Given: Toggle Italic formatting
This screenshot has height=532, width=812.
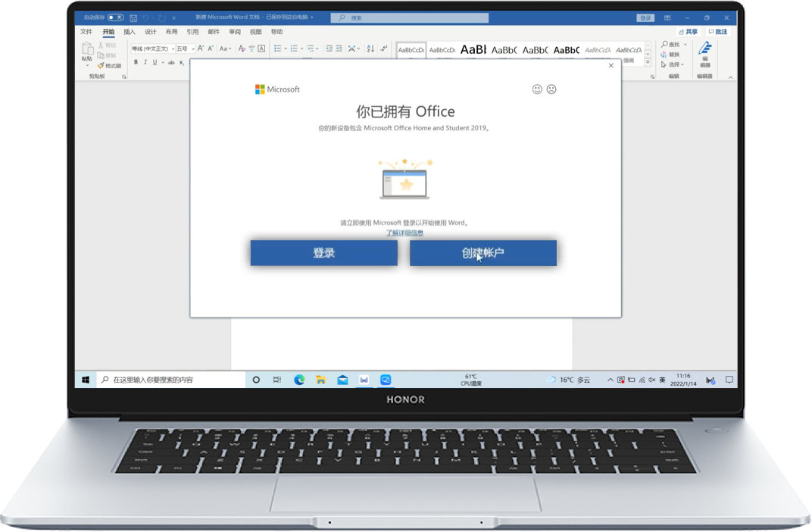Looking at the screenshot, I should click(x=145, y=62).
